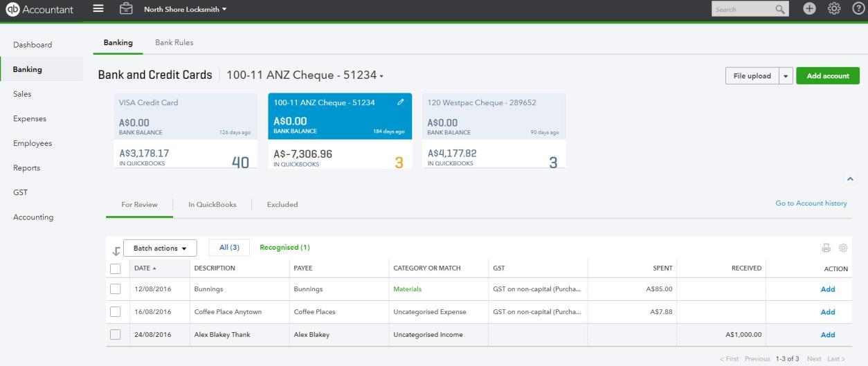Select the 100-11 ANZ Cheque account card
868x366 pixels.
[340, 131]
